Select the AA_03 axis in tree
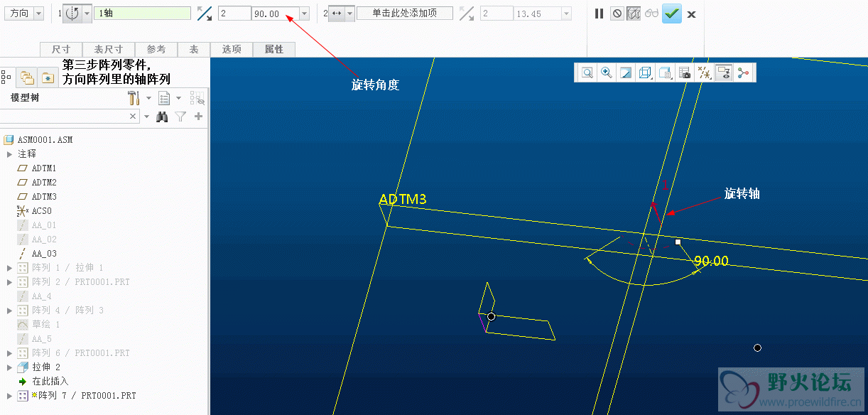 tap(36, 254)
